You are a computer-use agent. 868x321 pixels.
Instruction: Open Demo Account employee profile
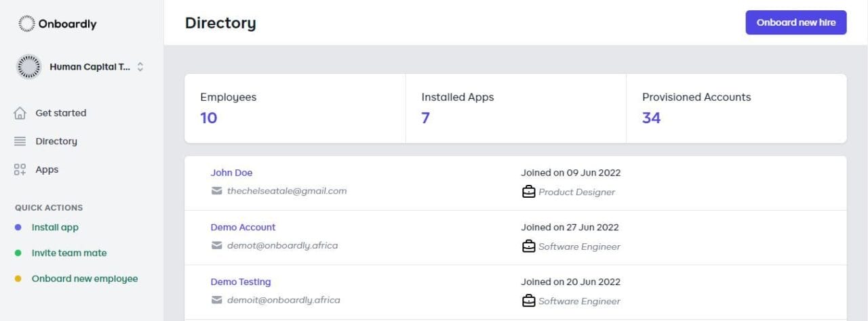[243, 228]
